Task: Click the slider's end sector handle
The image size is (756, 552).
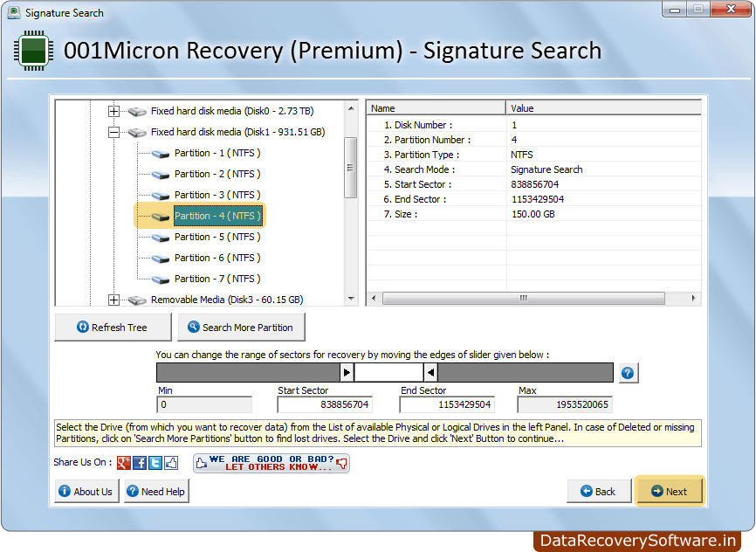Action: [x=431, y=372]
